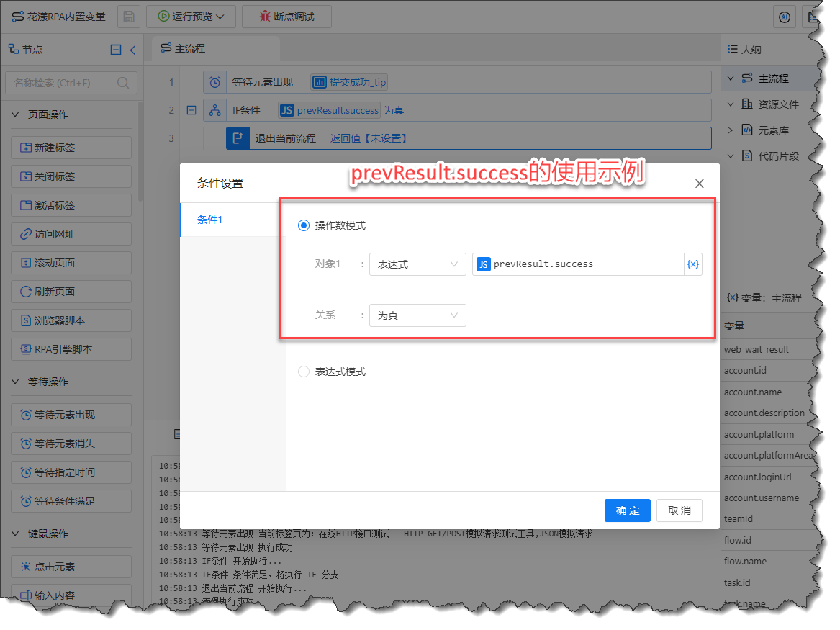Click the collapse-all minus icon in node panel
This screenshot has width=840, height=630.
click(115, 50)
